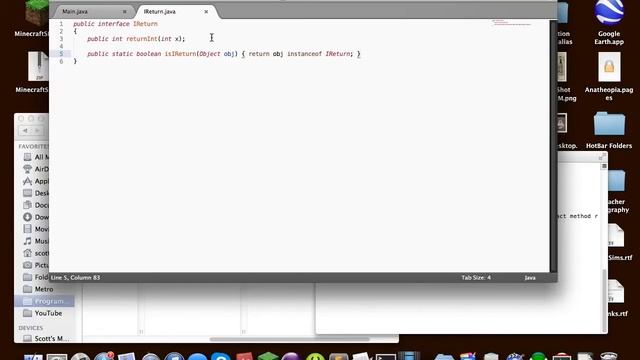Click the 'returnInt' method name on line 3
The width and height of the screenshot is (640, 360).
142,39
